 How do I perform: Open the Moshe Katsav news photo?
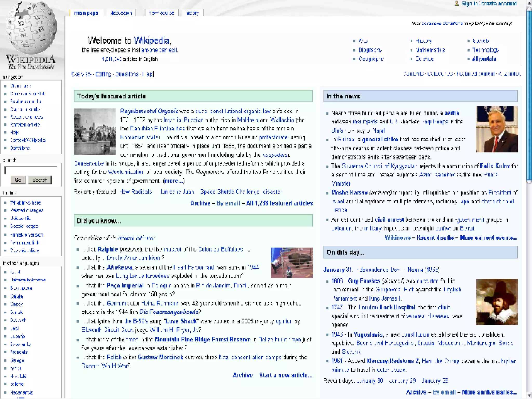(496, 129)
